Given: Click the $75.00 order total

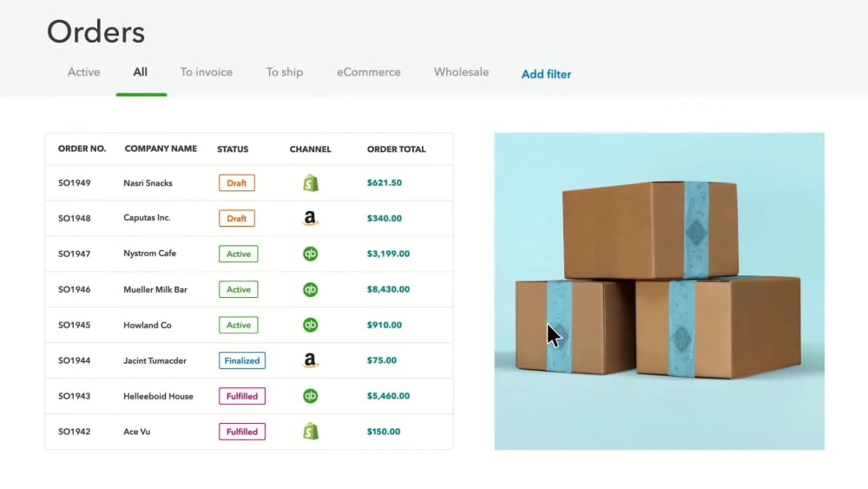Looking at the screenshot, I should pos(381,360).
